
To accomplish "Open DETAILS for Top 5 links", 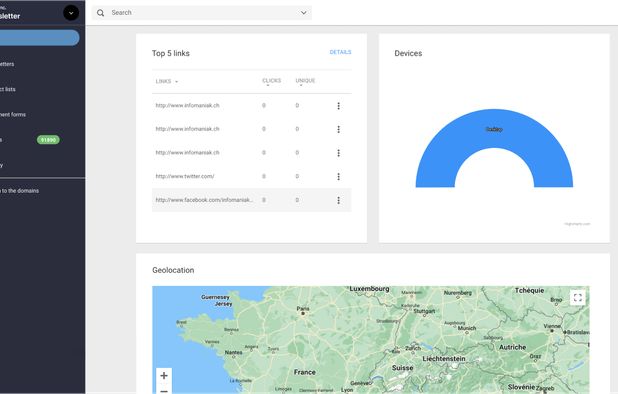I will coord(340,52).
